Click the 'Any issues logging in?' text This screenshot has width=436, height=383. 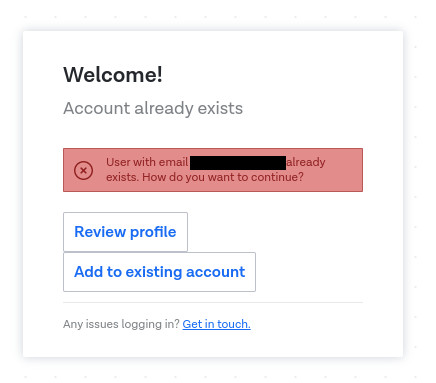click(121, 324)
